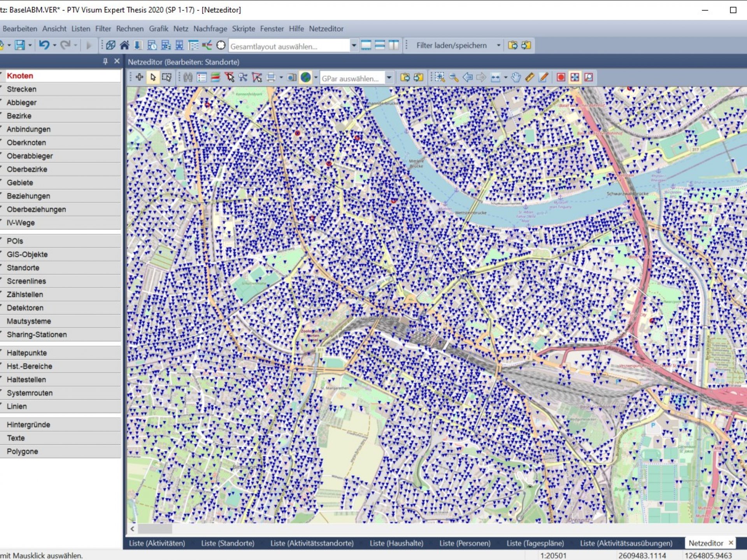Open the GPar auswählen dropdown arrow
The width and height of the screenshot is (747, 560).
[x=389, y=78]
